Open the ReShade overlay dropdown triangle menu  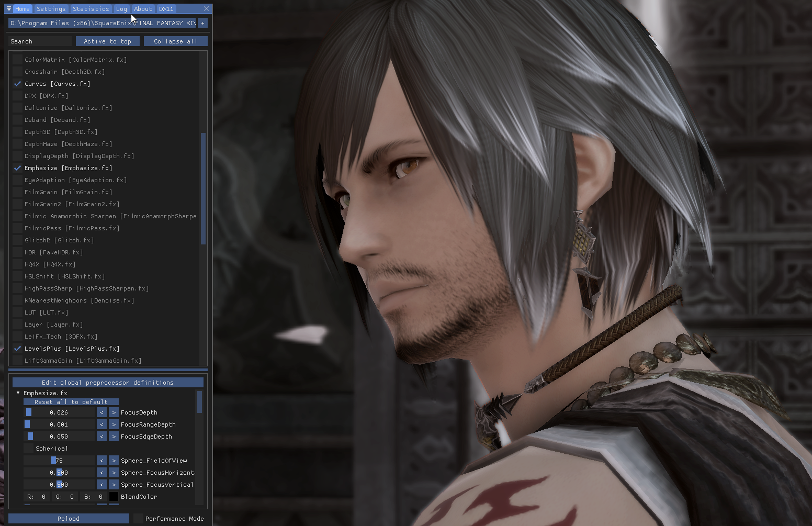point(9,9)
